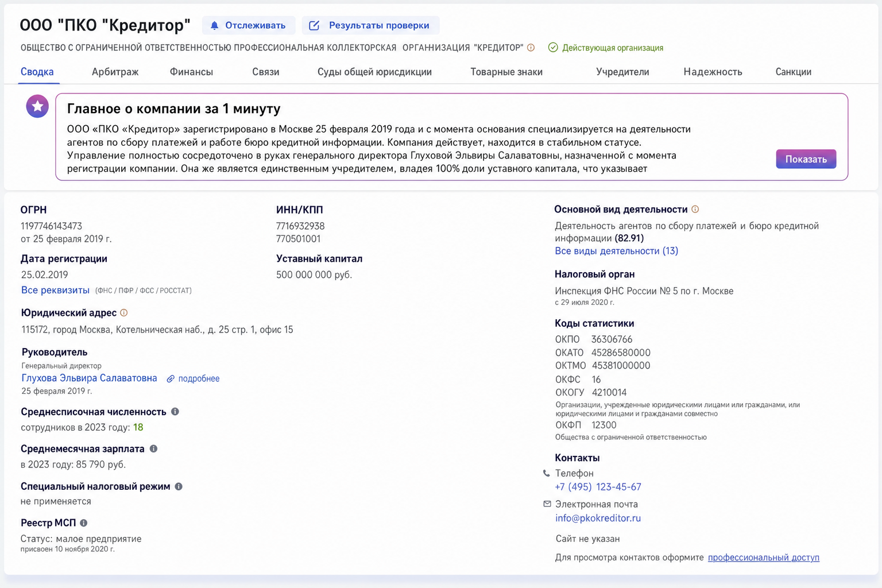This screenshot has height=588, width=882.
Task: Call the phone number +7 (495) 123-45-67
Action: (x=598, y=487)
